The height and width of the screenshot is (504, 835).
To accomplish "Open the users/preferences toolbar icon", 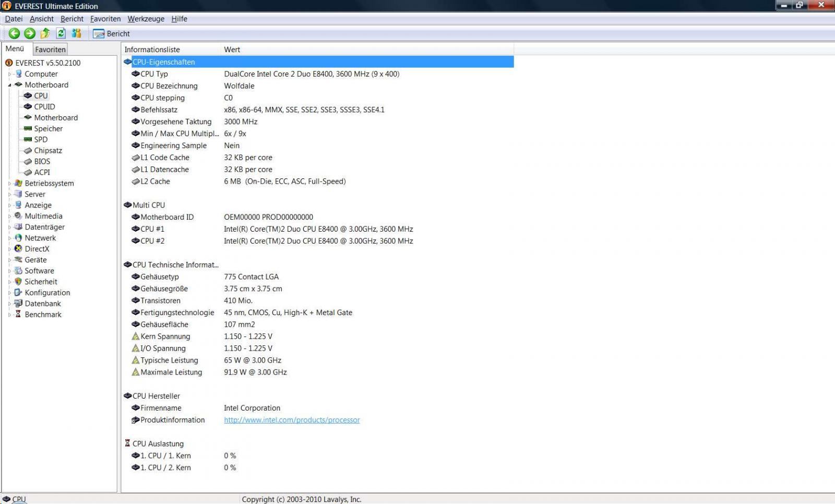I will 77,33.
